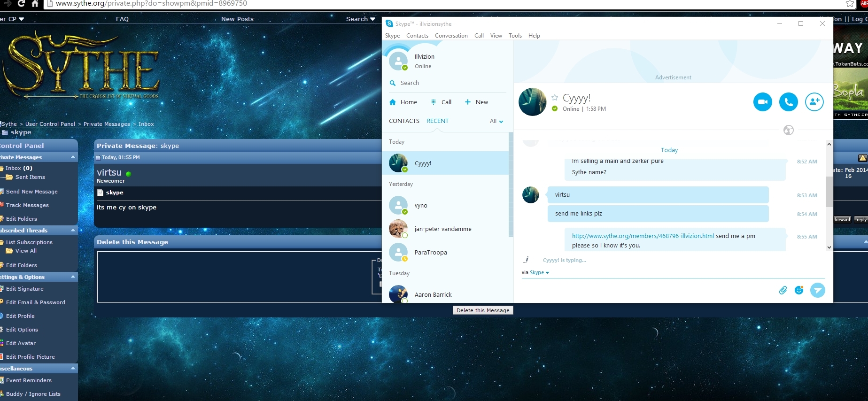This screenshot has height=401, width=868.
Task: Click the Sent Items folder icon
Action: point(9,177)
